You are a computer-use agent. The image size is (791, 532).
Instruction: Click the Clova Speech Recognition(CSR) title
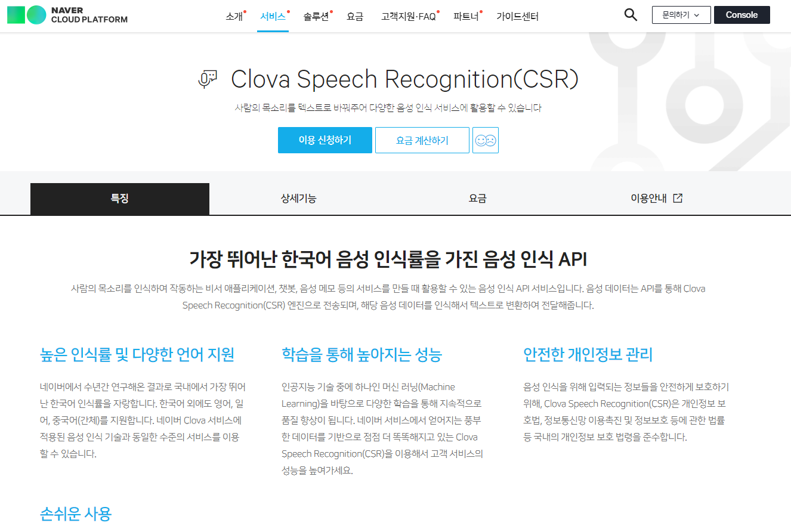[x=404, y=79]
